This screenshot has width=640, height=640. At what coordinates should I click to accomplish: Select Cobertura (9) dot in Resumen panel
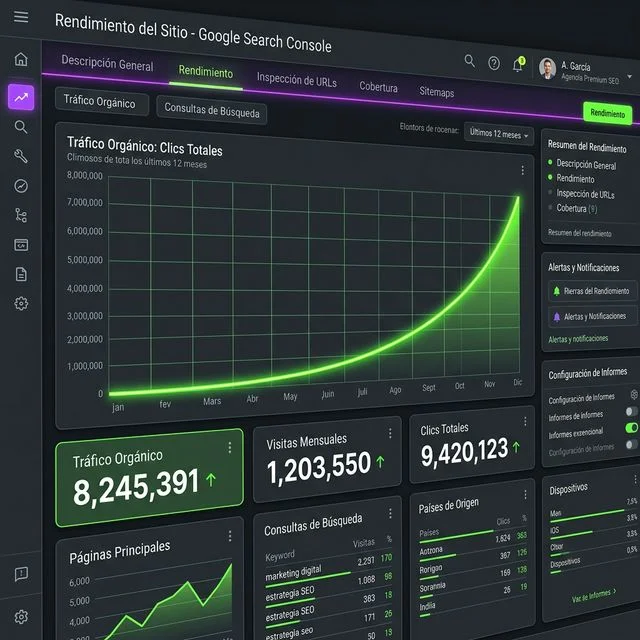click(x=550, y=207)
